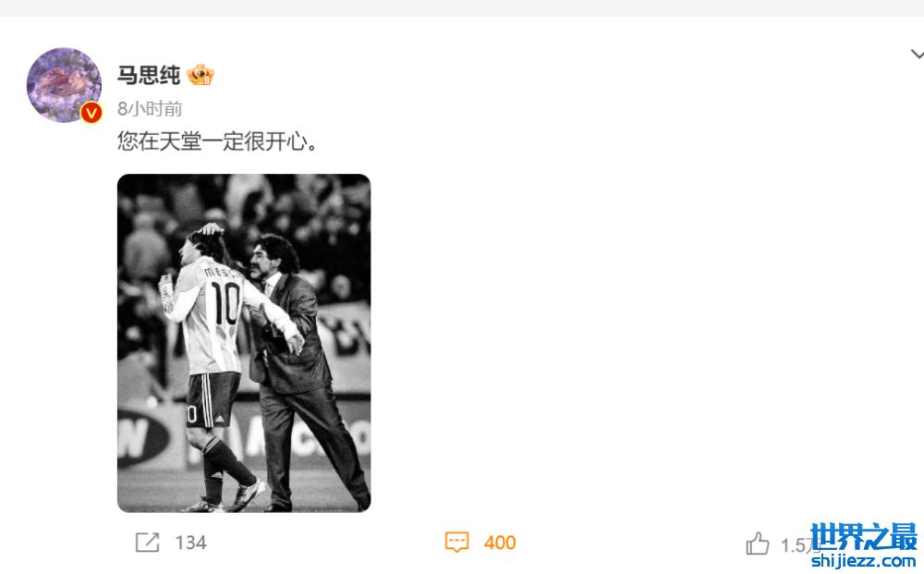Click the 8小时前 timestamp
This screenshot has height=574, width=924.
coord(150,108)
